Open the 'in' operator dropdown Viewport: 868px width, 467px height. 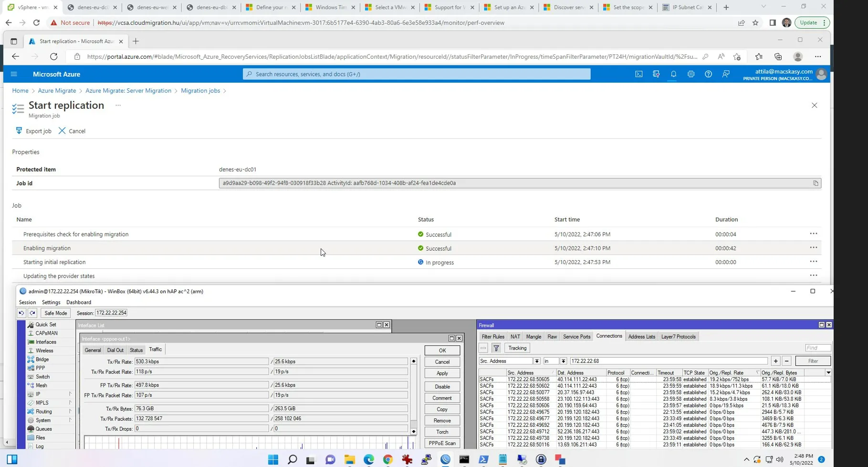pos(563,361)
